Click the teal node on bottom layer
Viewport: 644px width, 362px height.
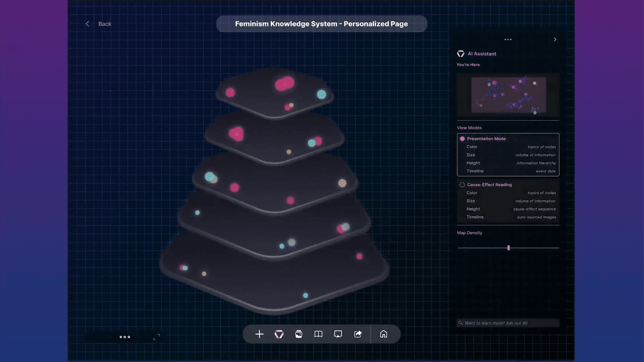pos(305,295)
